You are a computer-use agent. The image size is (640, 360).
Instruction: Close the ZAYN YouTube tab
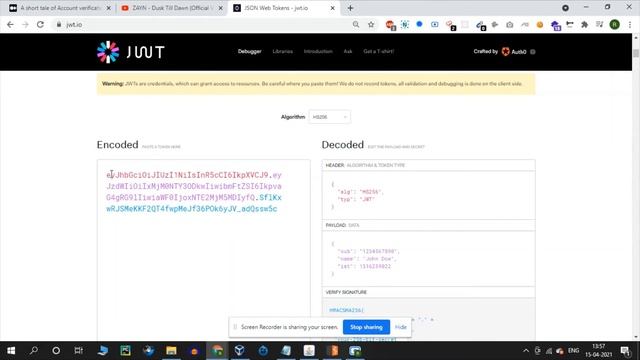tap(221, 8)
